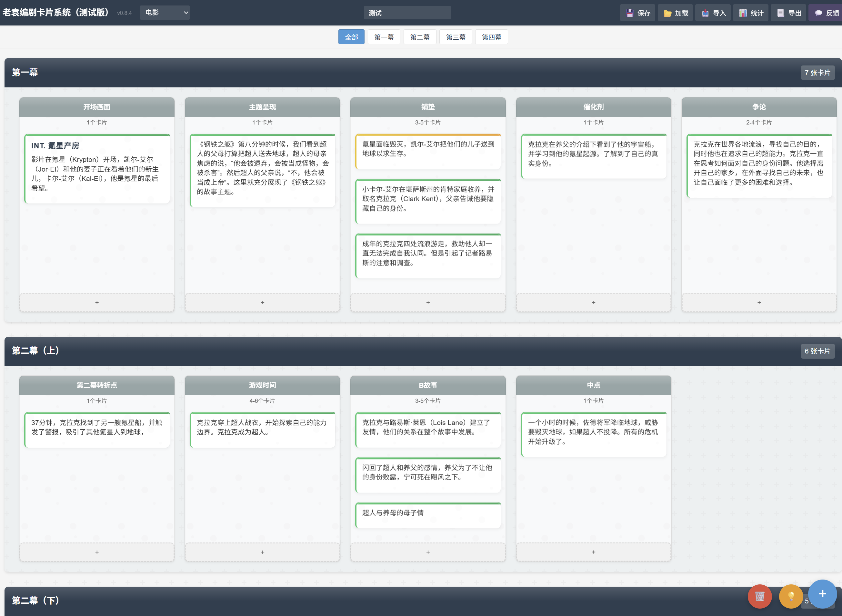
Task: Open feedback via speech bubble icon
Action: pyautogui.click(x=818, y=13)
